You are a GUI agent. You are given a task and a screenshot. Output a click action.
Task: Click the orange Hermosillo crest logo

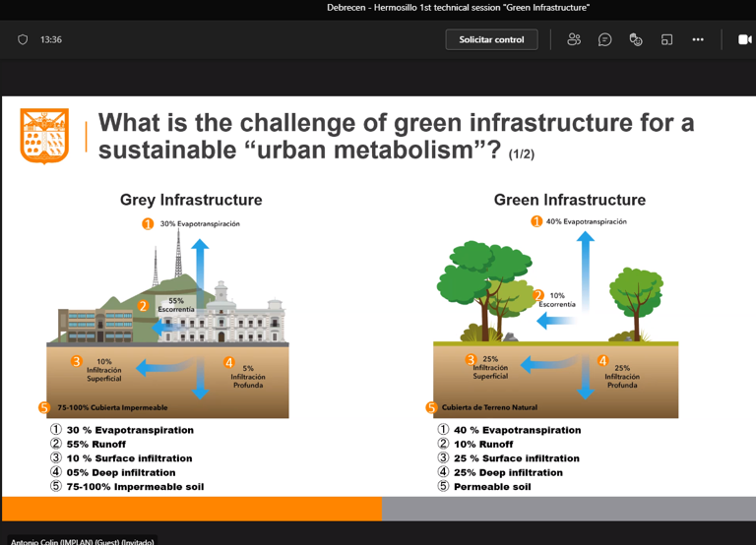[x=44, y=136]
